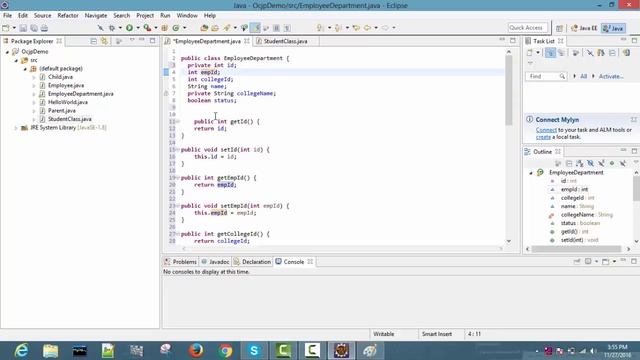This screenshot has height=360, width=640.
Task: Collapse the src folder node
Action: 16,60
